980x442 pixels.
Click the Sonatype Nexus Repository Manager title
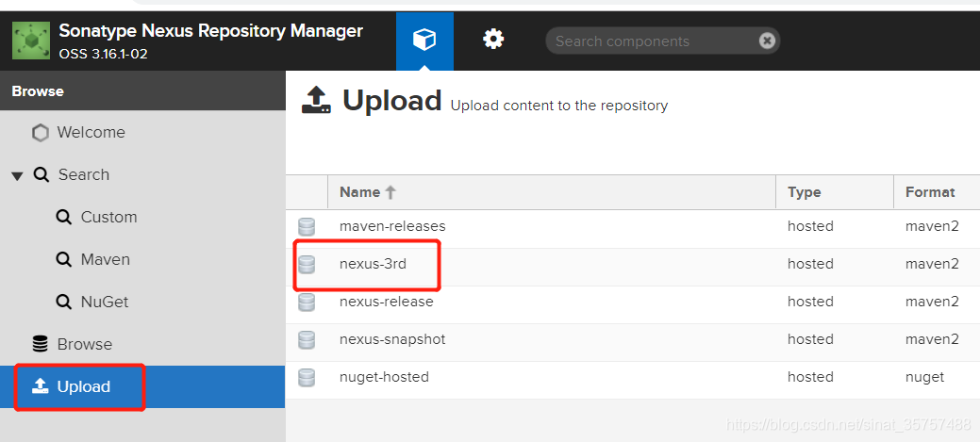[x=210, y=30]
